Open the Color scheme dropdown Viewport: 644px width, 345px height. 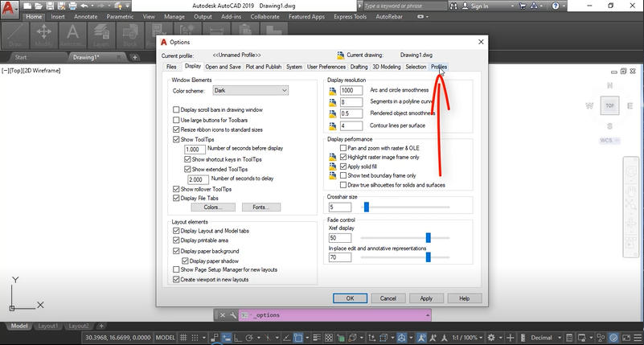(x=251, y=90)
